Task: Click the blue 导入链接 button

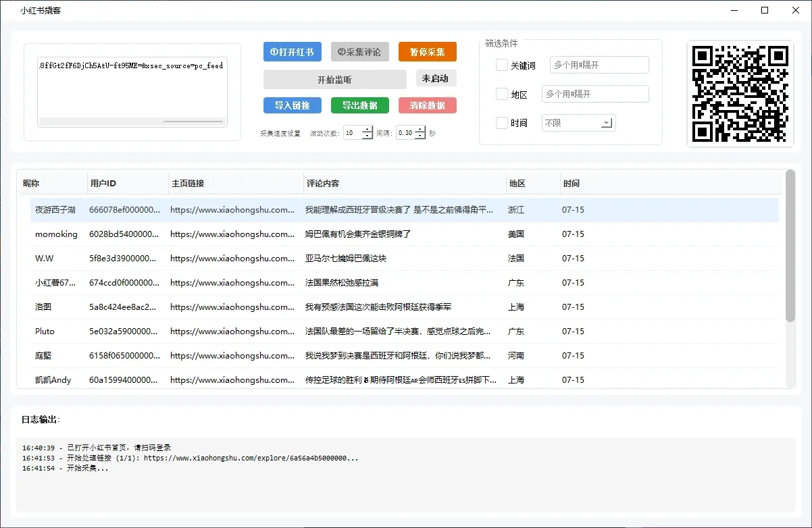Action: point(292,105)
